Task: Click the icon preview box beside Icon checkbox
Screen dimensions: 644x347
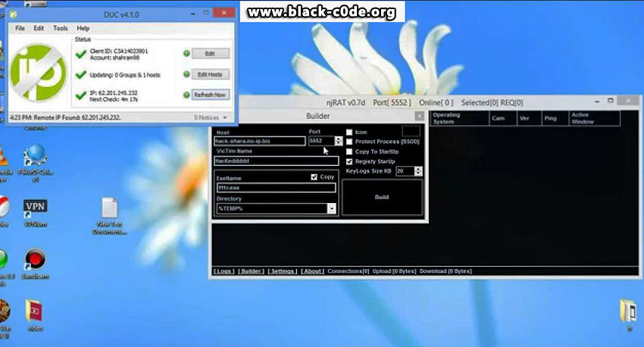Action: pos(411,131)
